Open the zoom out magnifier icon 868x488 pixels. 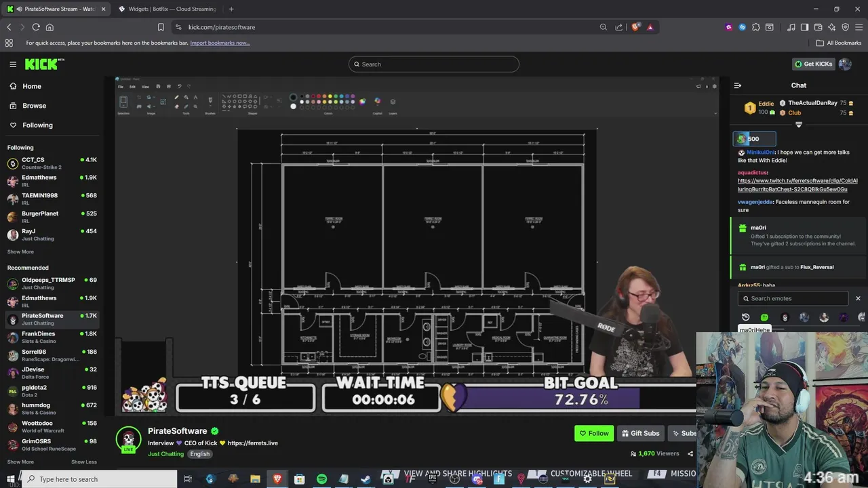(603, 27)
